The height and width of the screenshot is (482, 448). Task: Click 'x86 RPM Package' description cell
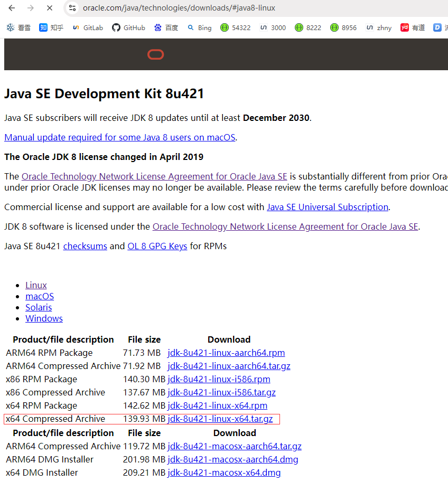pyautogui.click(x=42, y=380)
